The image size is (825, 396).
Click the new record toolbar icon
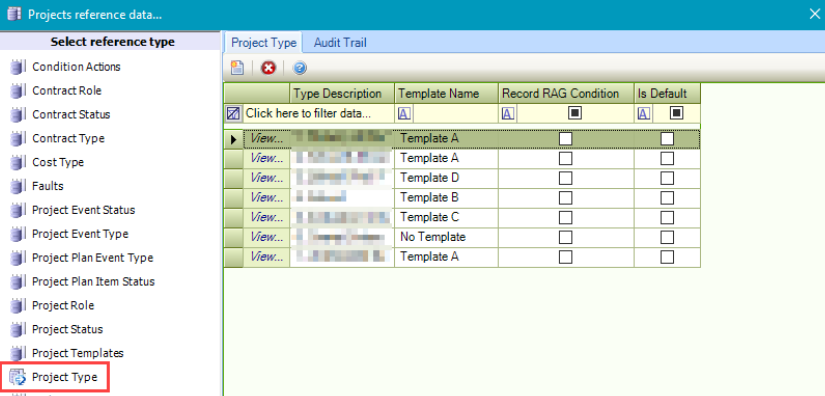click(238, 68)
